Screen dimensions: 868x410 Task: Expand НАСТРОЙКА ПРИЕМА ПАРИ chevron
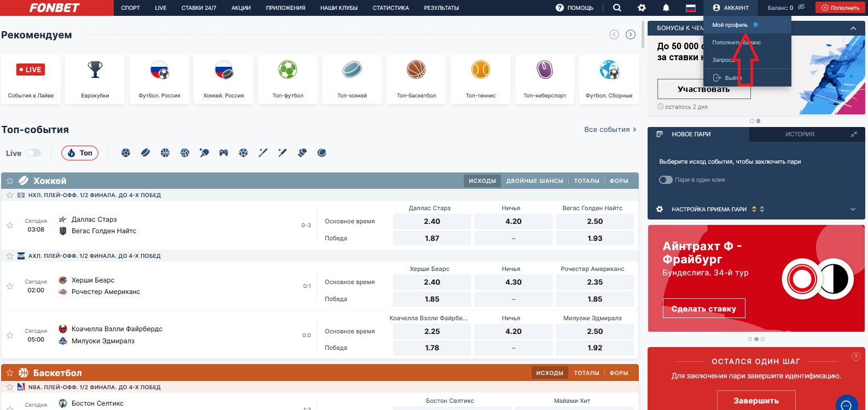pyautogui.click(x=853, y=209)
